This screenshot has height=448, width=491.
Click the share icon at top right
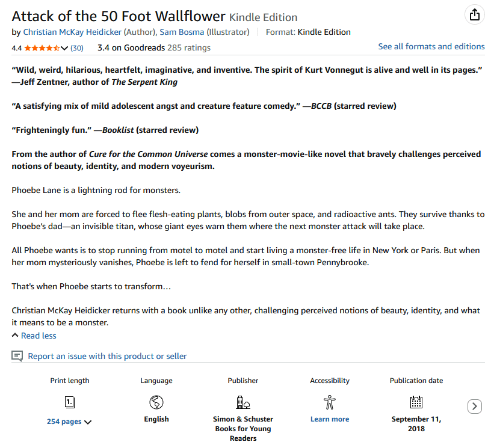coord(475,15)
